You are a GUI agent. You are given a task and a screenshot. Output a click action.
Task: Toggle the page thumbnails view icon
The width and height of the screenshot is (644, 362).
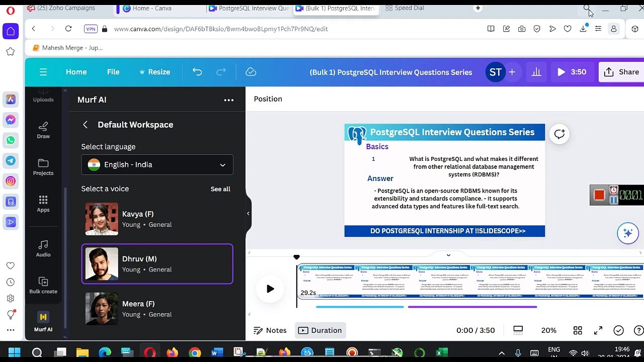tap(518, 330)
